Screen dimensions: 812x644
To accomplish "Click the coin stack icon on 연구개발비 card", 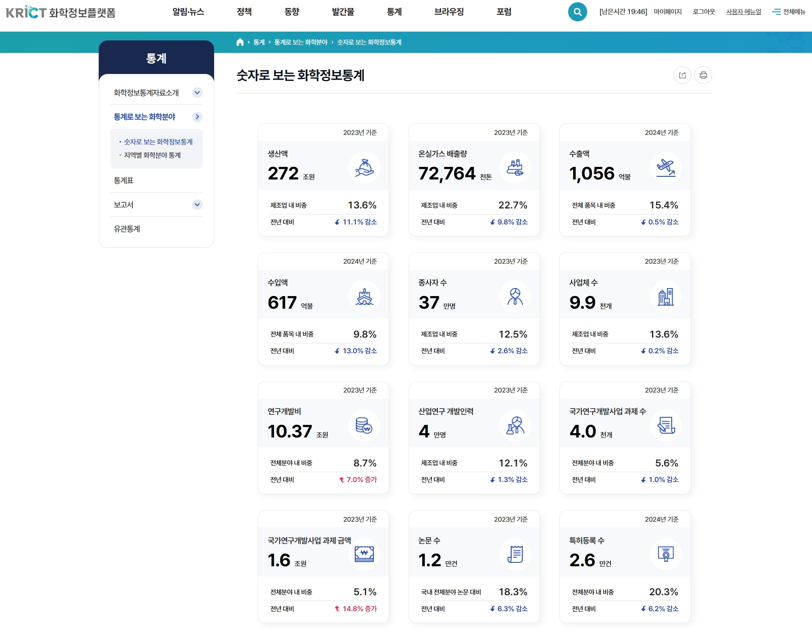I will tap(364, 425).
